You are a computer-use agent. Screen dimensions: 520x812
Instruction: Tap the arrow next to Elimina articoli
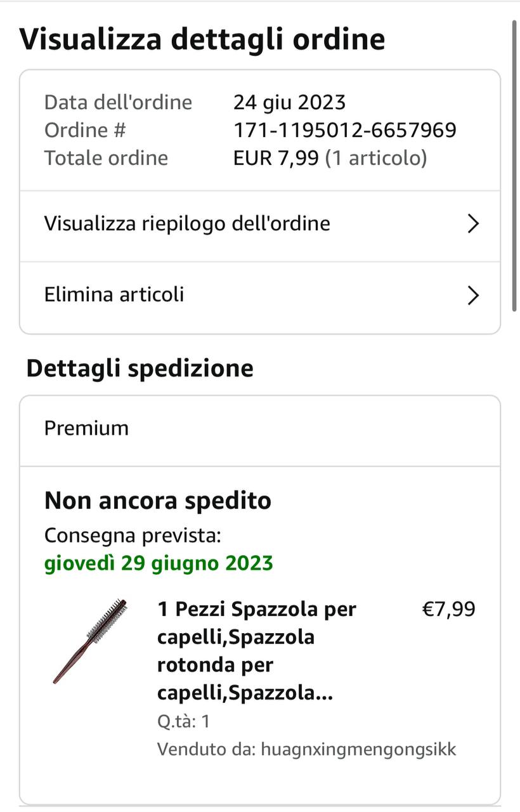472,296
